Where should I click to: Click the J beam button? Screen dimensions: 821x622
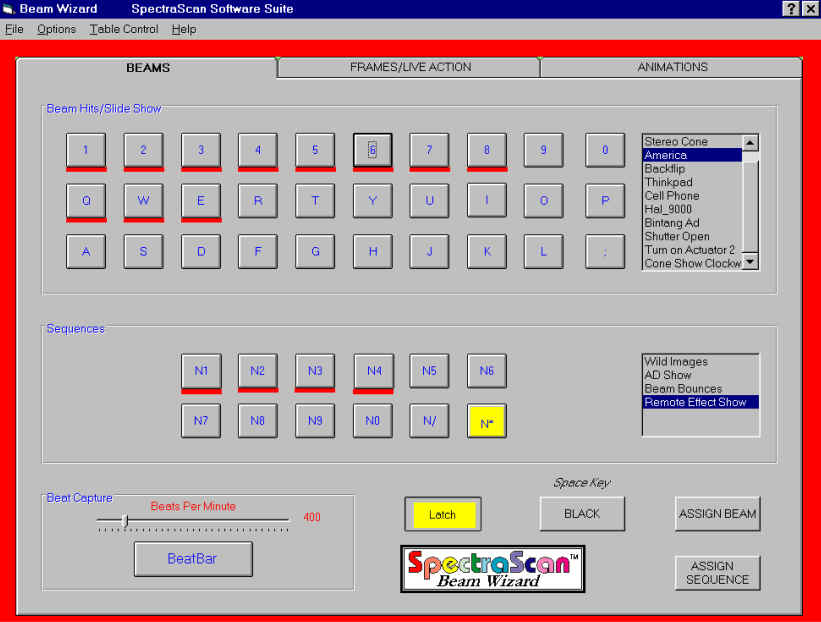(x=429, y=252)
